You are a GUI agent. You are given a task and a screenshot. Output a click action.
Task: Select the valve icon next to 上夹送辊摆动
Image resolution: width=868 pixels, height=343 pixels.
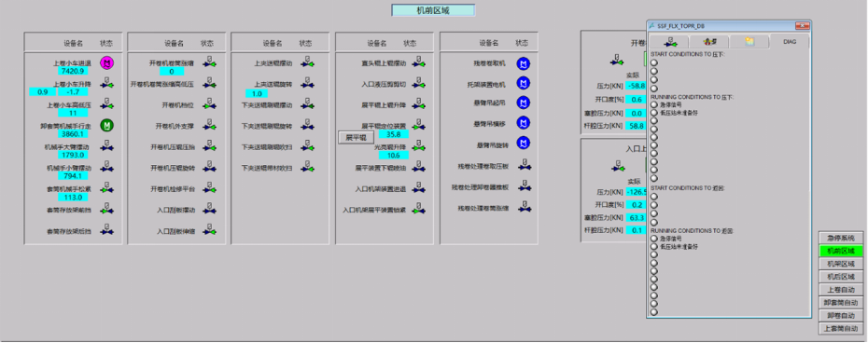(x=308, y=62)
